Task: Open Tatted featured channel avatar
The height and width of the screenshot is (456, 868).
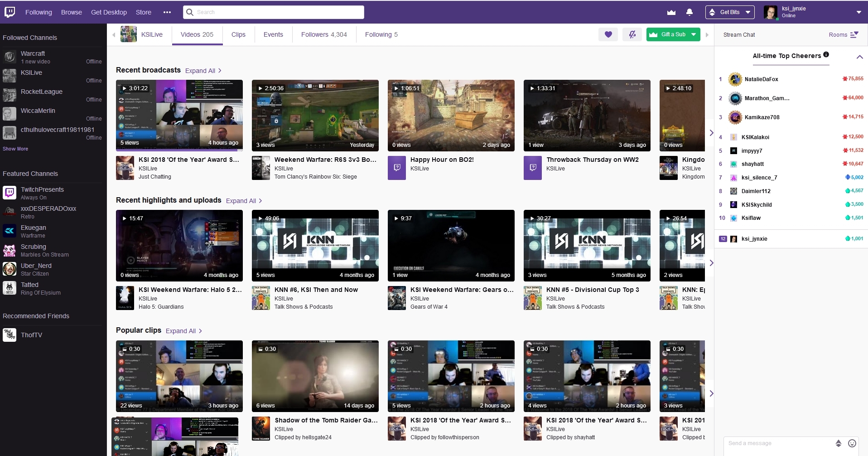Action: coord(10,288)
